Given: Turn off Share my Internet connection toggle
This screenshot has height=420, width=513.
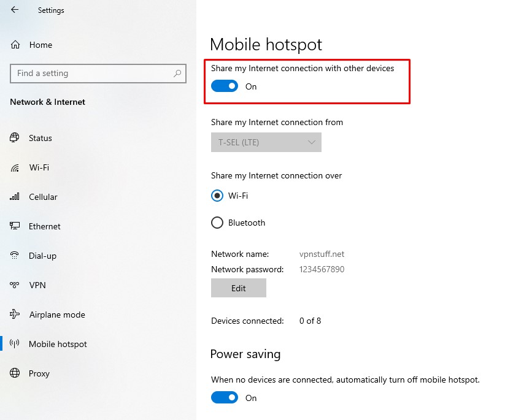Looking at the screenshot, I should (225, 86).
